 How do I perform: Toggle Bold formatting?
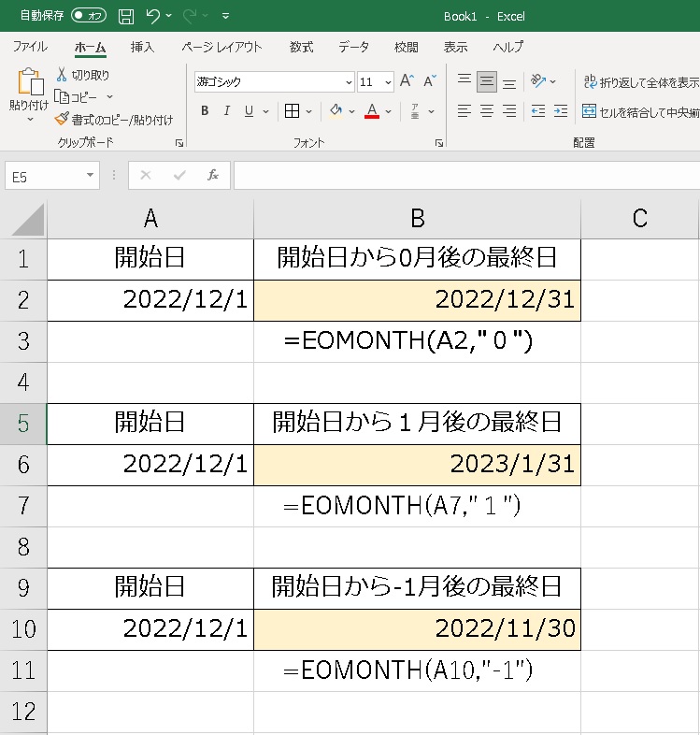(205, 111)
